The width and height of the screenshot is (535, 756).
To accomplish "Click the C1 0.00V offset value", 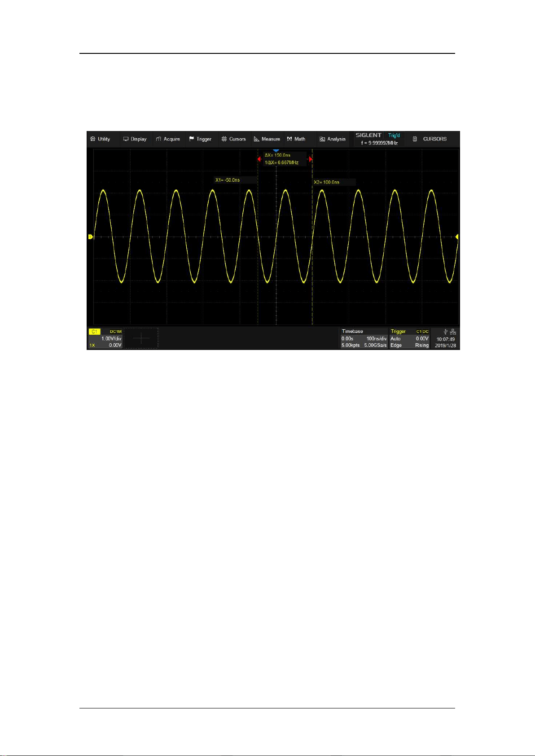I will (115, 345).
